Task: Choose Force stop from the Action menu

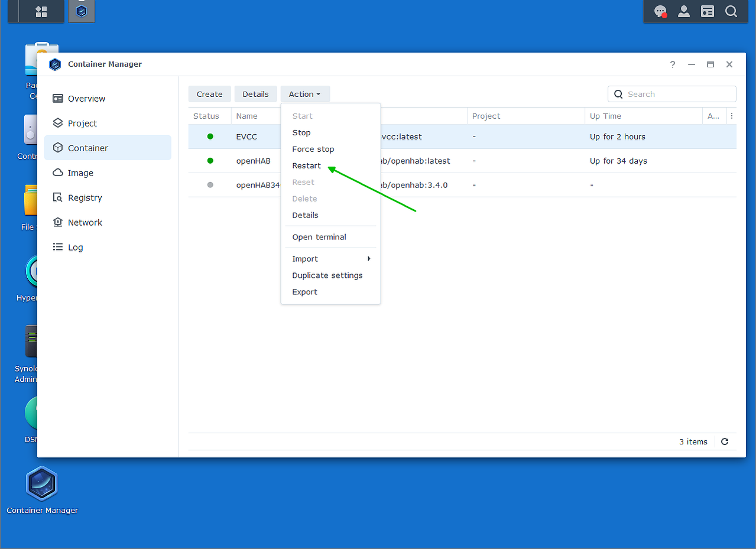Action: [330, 150]
